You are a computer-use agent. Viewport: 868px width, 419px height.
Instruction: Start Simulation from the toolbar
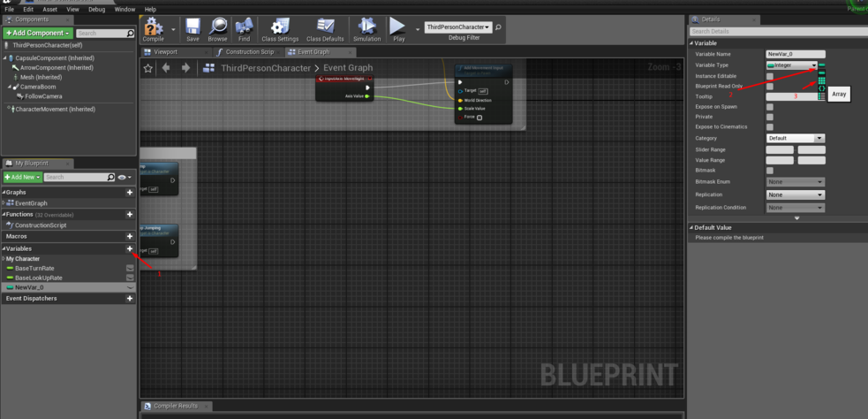(366, 27)
